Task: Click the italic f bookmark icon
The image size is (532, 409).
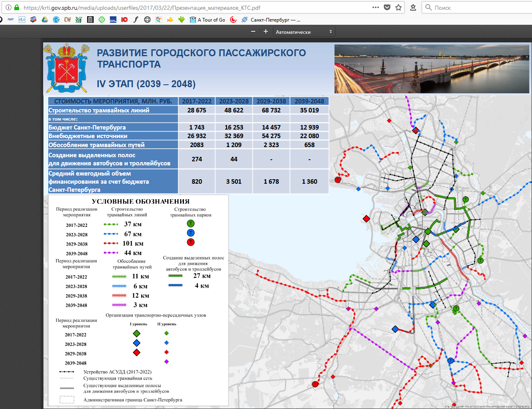Action: (136, 20)
